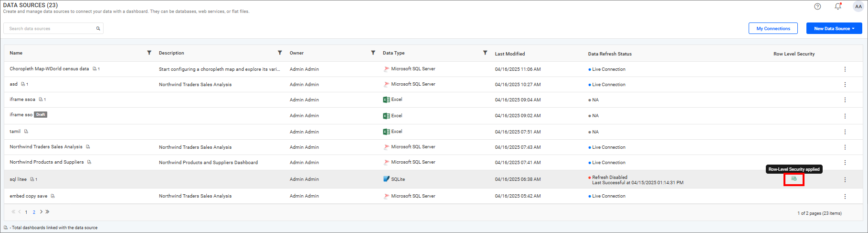
Task: Click the next page arrow
Action: tap(42, 211)
